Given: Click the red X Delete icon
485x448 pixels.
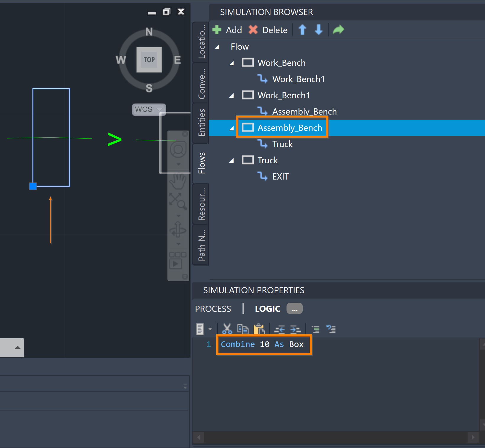Looking at the screenshot, I should coord(253,30).
